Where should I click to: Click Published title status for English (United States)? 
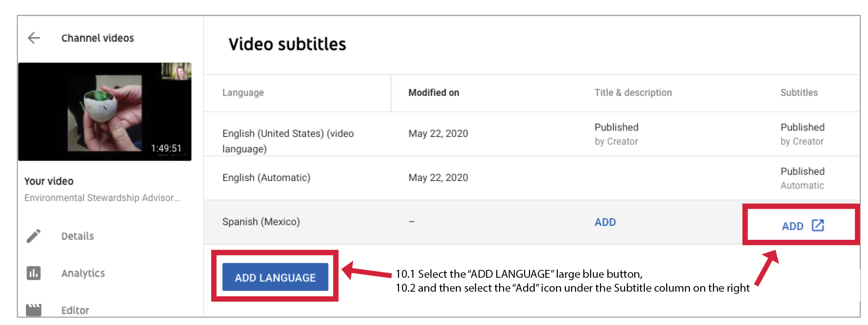click(x=616, y=128)
